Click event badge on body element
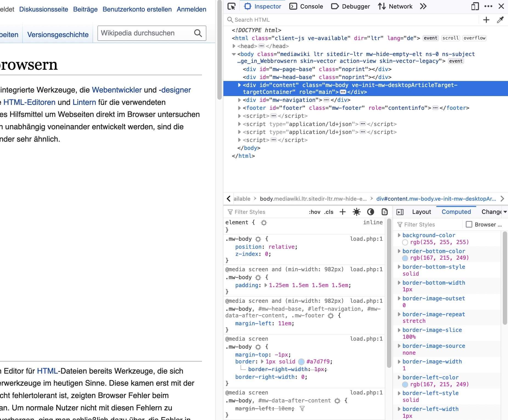 [x=456, y=61]
